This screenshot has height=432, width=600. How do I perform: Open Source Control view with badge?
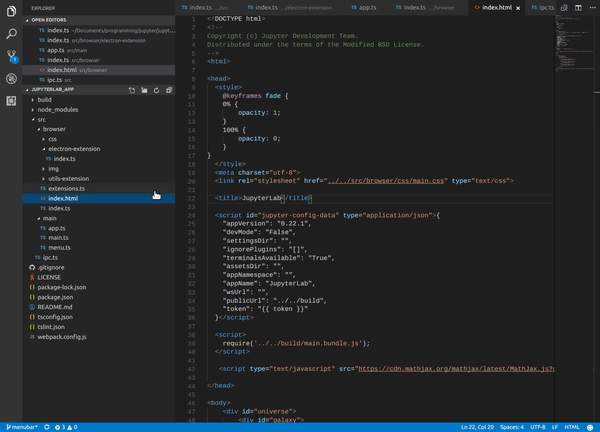(x=12, y=56)
